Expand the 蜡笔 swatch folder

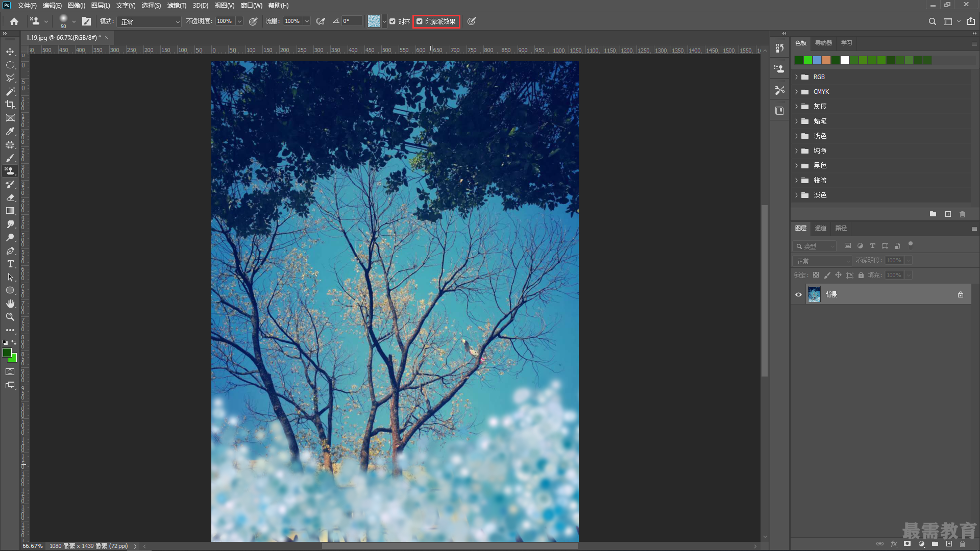pyautogui.click(x=796, y=121)
